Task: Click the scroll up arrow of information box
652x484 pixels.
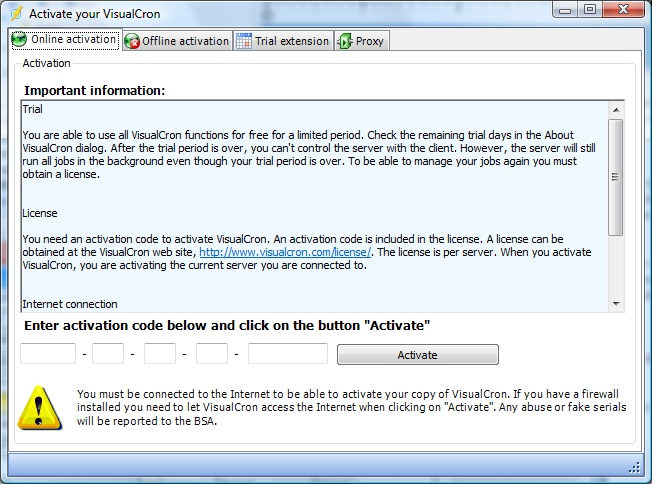Action: (x=616, y=110)
